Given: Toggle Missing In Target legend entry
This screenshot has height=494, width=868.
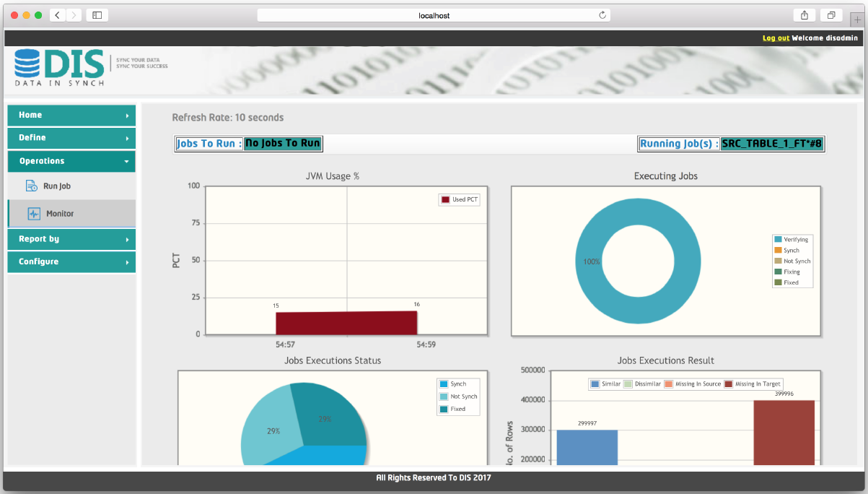Looking at the screenshot, I should tap(753, 383).
